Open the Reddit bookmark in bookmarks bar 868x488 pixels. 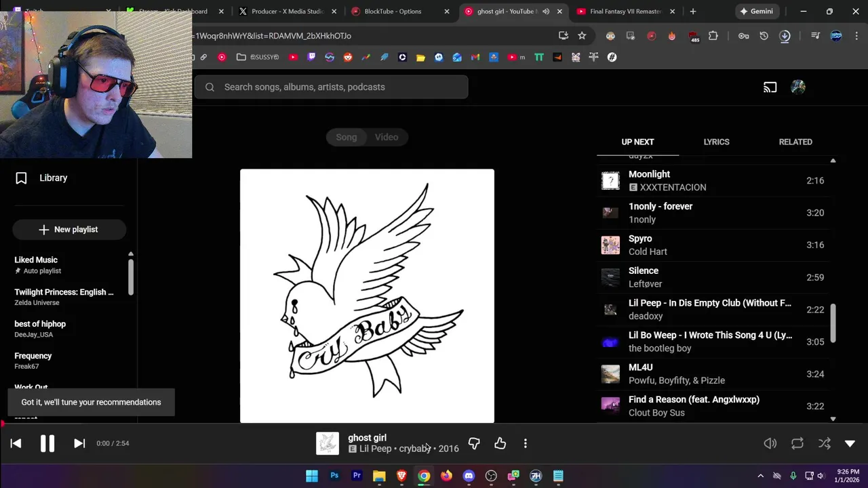(348, 58)
